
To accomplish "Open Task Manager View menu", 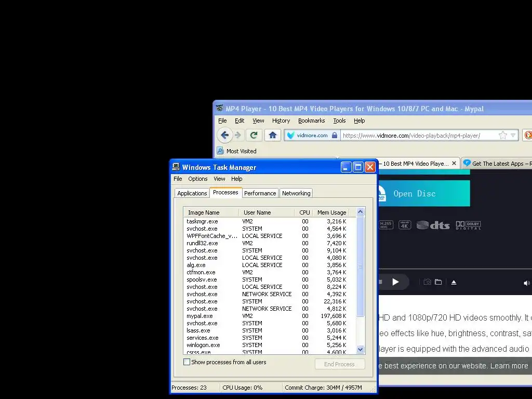I will tap(219, 179).
